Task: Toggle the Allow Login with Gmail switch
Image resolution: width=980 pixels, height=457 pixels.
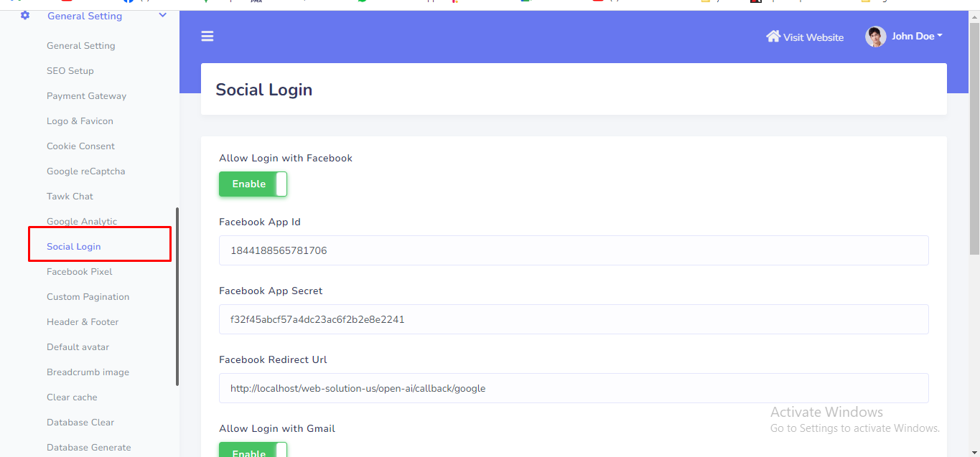Action: [x=253, y=451]
